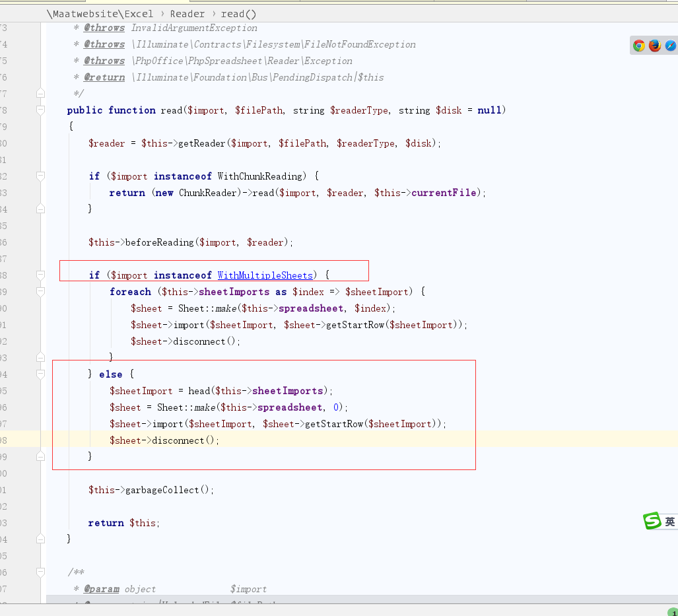The image size is (678, 616).
Task: Click fold end marker closing read function
Action: (41, 539)
